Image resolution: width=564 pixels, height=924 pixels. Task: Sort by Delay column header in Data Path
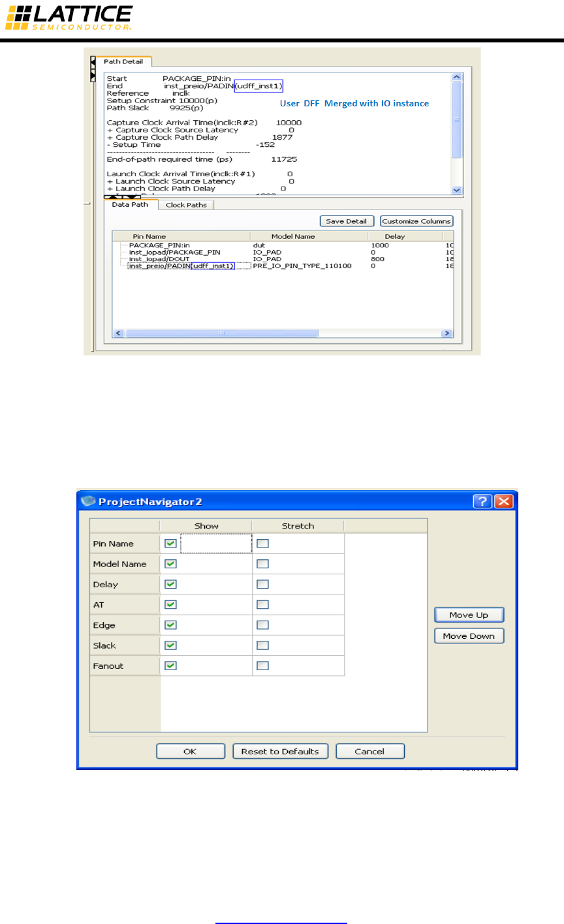pyautogui.click(x=405, y=236)
